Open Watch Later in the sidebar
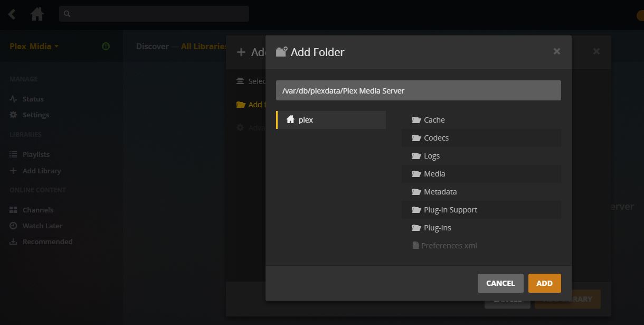 pos(42,226)
